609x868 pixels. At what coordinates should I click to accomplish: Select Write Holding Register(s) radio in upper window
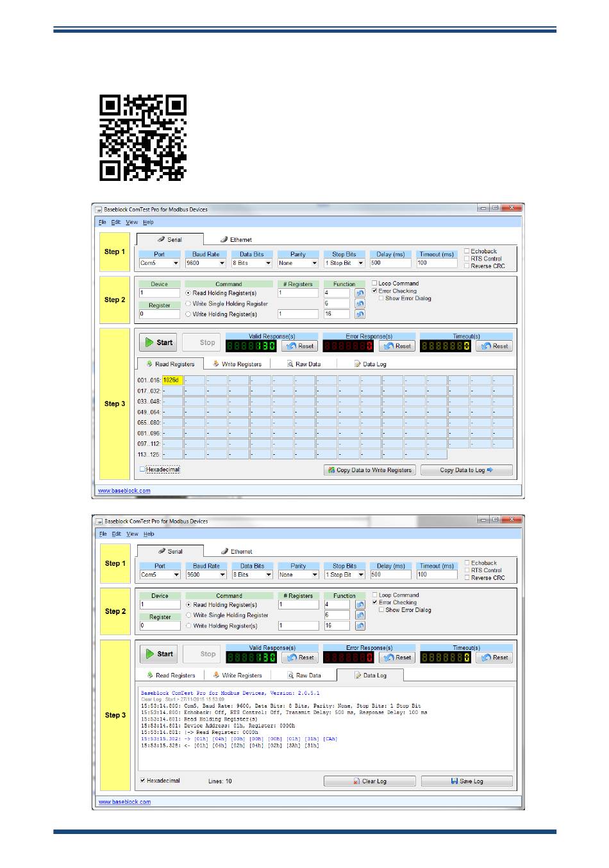click(x=188, y=314)
